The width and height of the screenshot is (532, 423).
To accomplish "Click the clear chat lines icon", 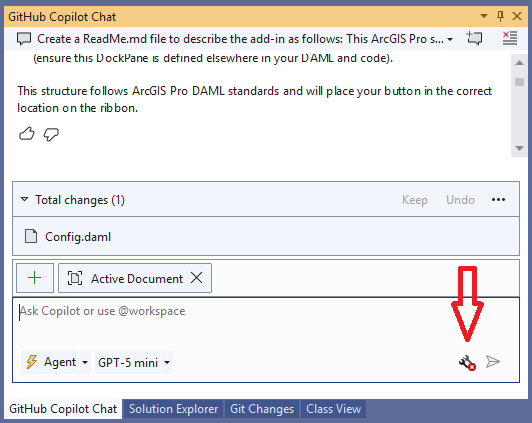I will [x=510, y=38].
